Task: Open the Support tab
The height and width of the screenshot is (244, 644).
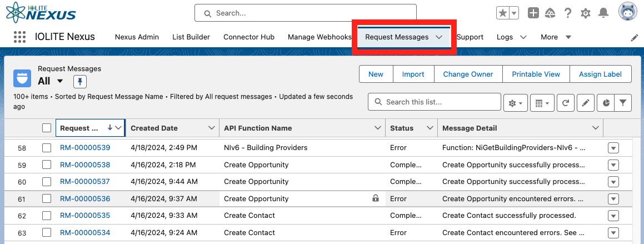Action: [x=470, y=37]
